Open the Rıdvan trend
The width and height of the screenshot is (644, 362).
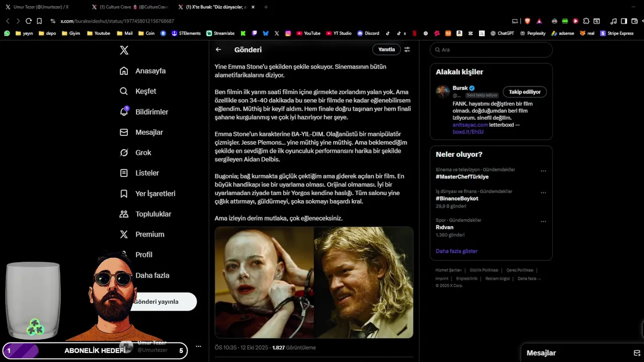(444, 227)
